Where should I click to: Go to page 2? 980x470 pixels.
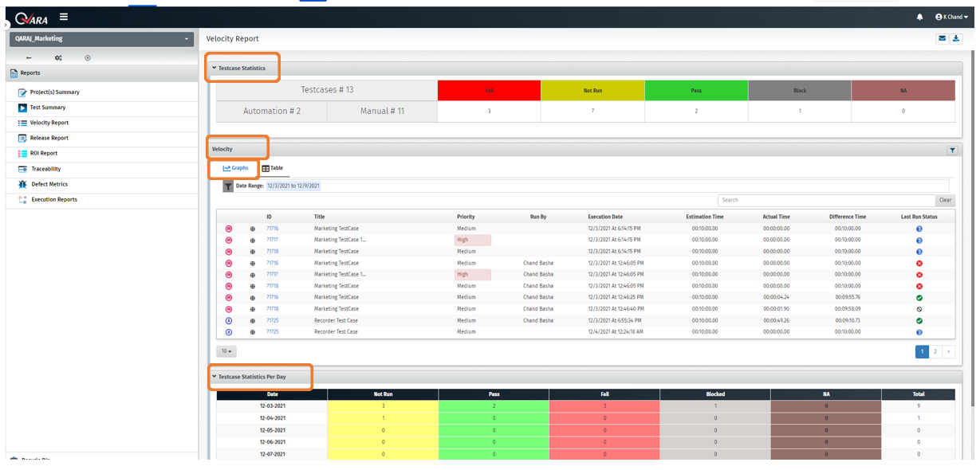click(x=935, y=351)
